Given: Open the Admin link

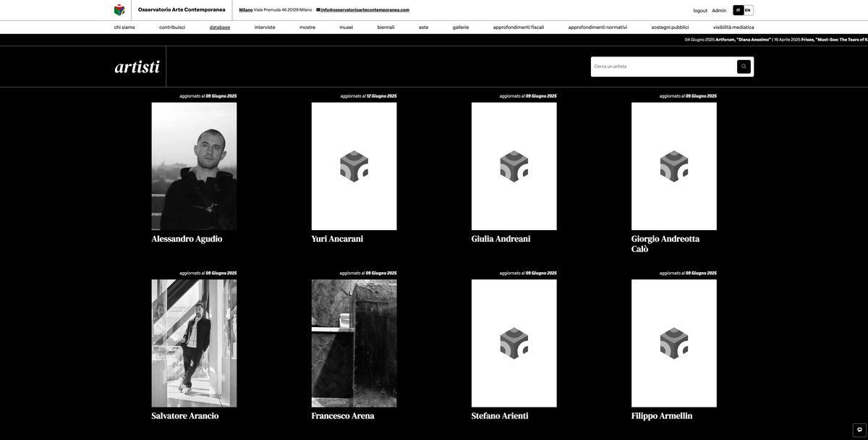Looking at the screenshot, I should click(x=719, y=11).
